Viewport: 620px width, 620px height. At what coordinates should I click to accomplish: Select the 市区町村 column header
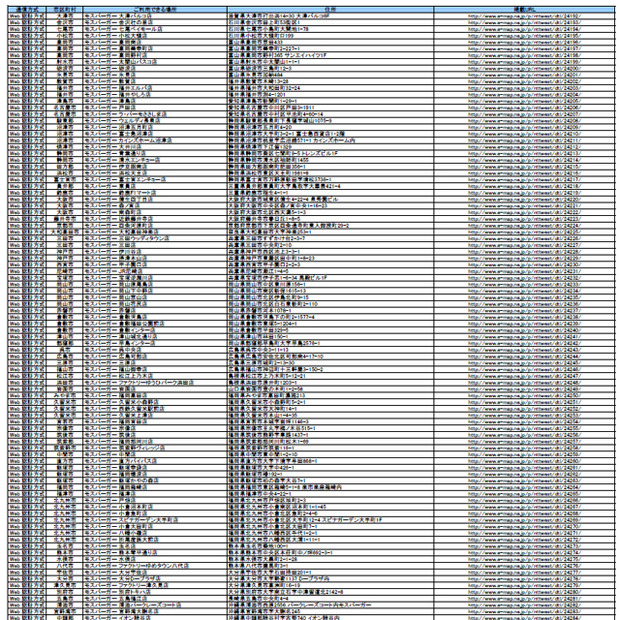(64, 9)
